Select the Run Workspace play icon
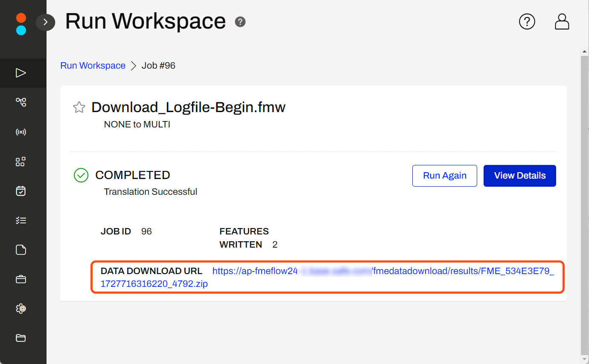The height and width of the screenshot is (364, 589). tap(20, 72)
